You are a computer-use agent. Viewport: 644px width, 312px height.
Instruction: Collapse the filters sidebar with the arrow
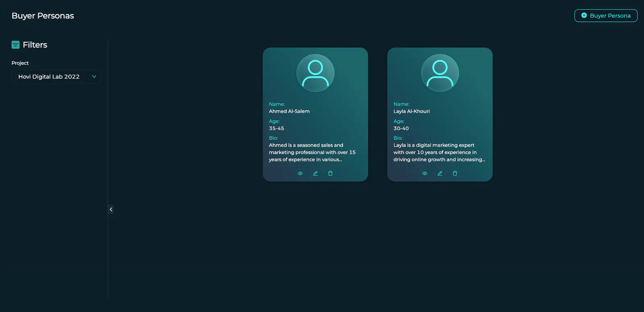[x=111, y=209]
